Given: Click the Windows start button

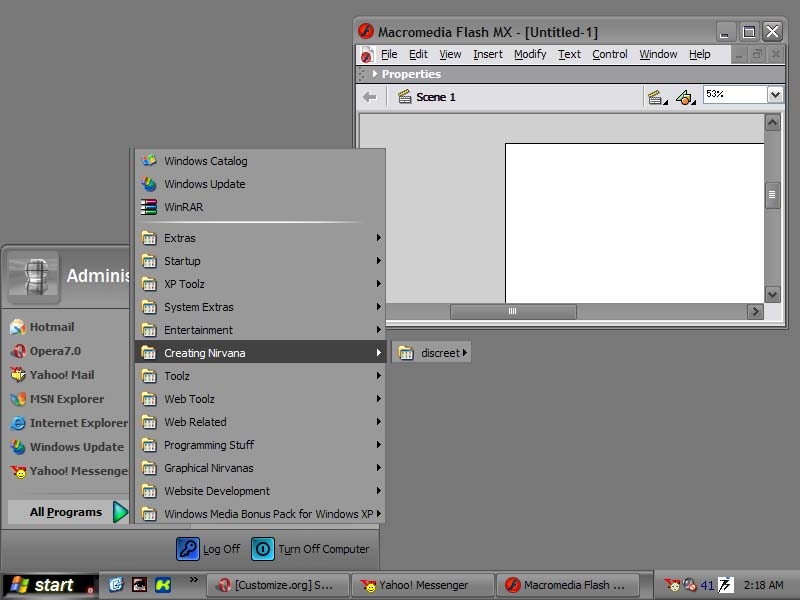Looking at the screenshot, I should 49,585.
